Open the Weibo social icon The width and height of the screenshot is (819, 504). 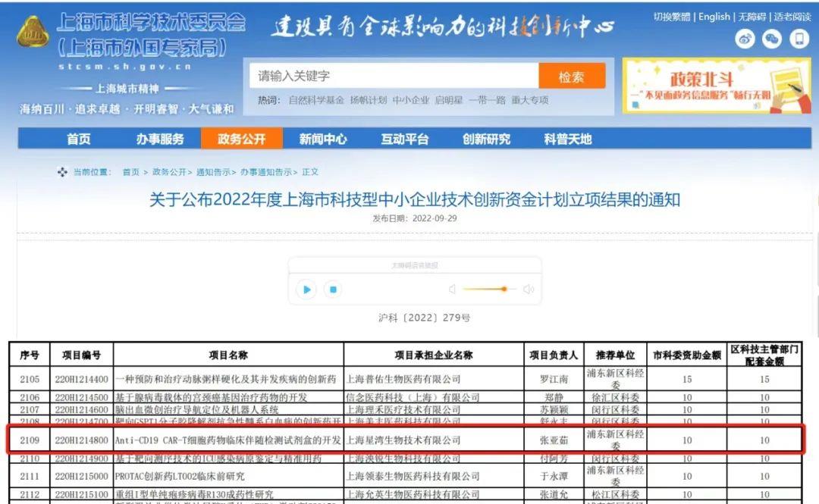click(745, 39)
